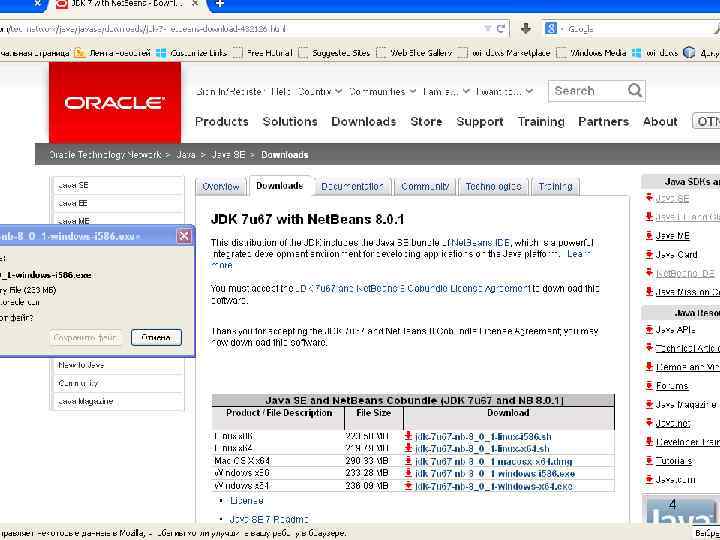Click the arrow icon beside Forums

pos(649,386)
